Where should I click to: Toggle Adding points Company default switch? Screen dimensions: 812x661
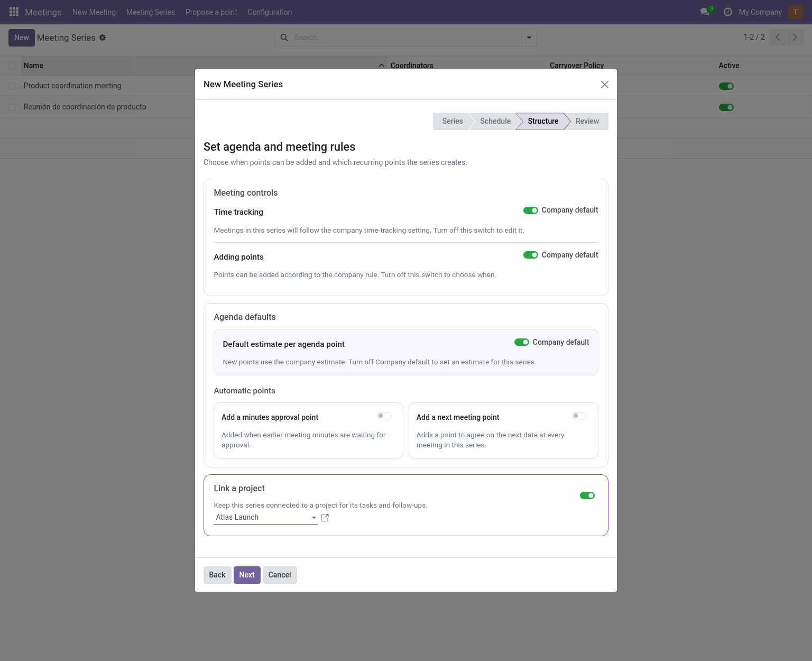[x=531, y=255]
